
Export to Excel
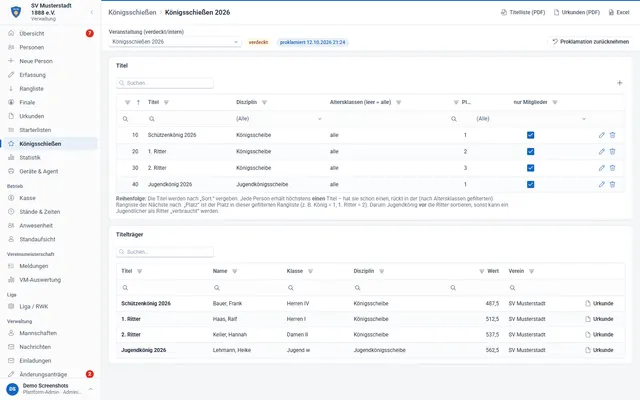[x=619, y=12]
